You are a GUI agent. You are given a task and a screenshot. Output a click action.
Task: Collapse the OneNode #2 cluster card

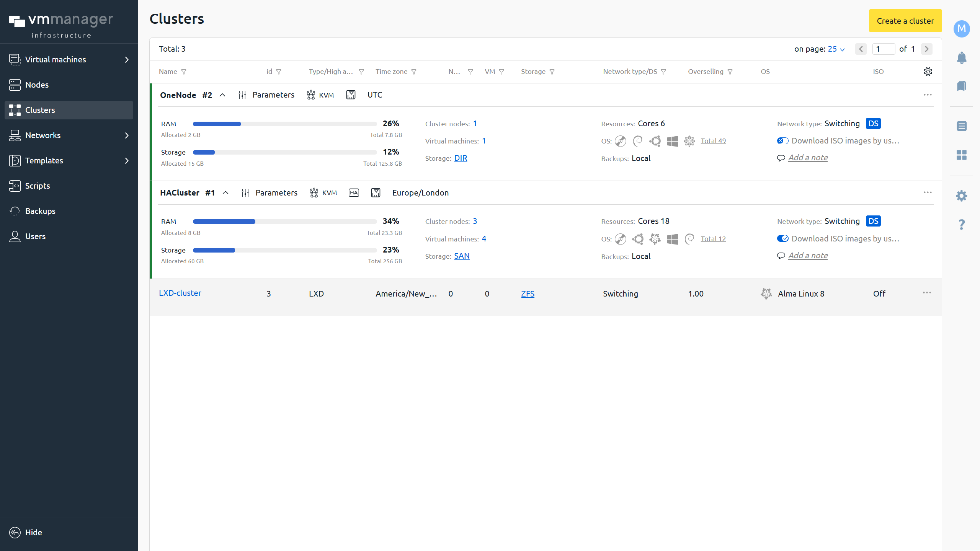[222, 95]
